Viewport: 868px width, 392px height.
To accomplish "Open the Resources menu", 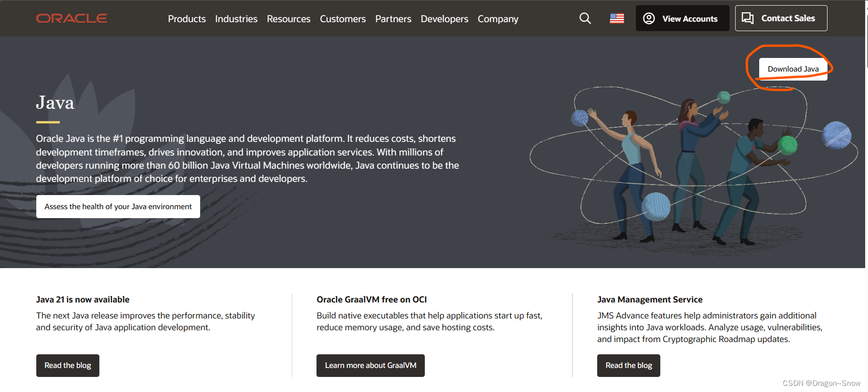I will coord(289,19).
